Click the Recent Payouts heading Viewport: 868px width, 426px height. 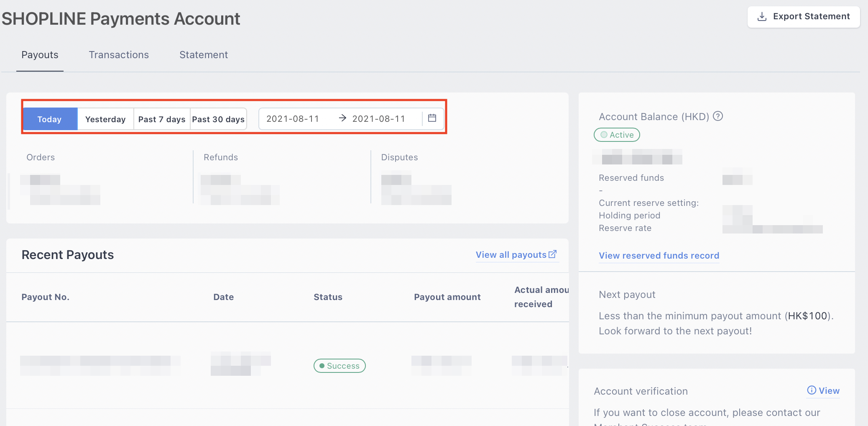click(68, 255)
